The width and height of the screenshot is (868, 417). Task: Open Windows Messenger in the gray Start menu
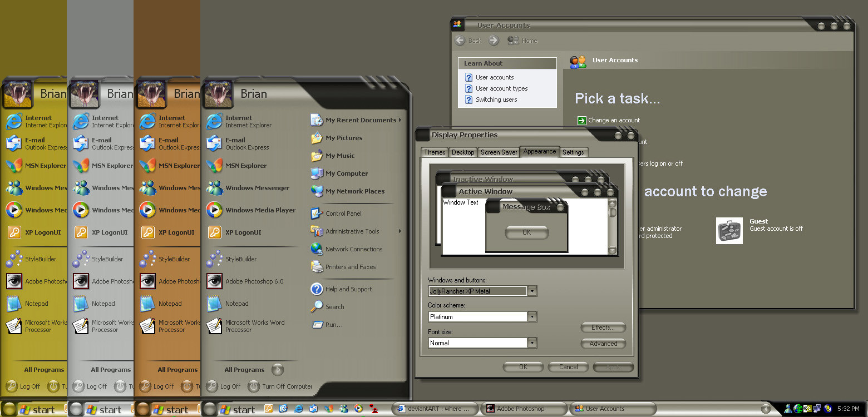[248, 188]
